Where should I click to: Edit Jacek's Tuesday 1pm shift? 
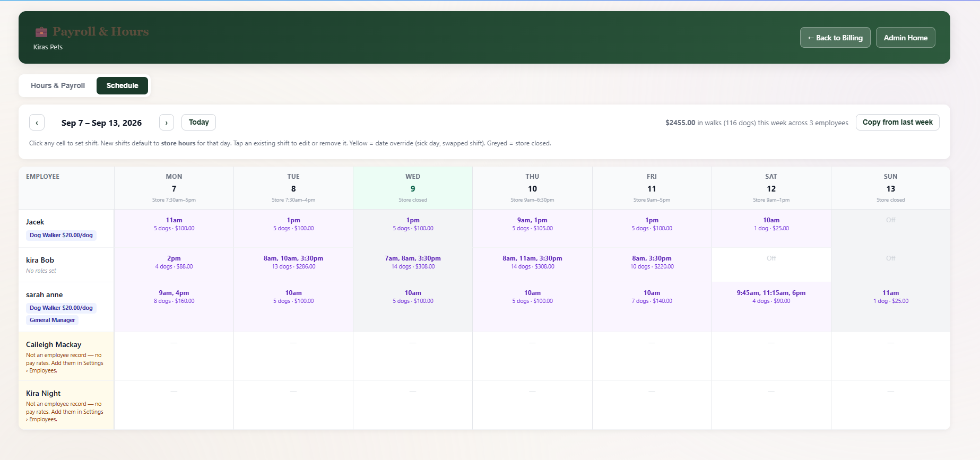(293, 229)
